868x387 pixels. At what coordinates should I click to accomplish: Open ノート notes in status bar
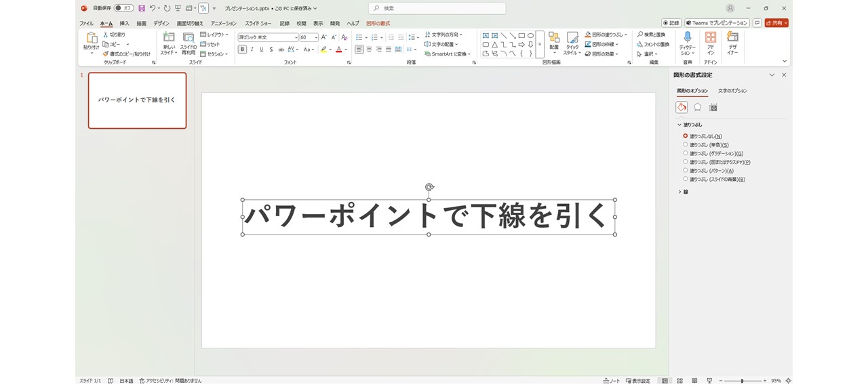(612, 381)
